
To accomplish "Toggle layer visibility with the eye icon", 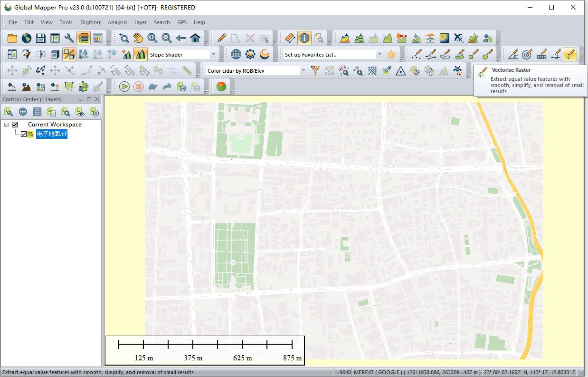I will [x=80, y=112].
